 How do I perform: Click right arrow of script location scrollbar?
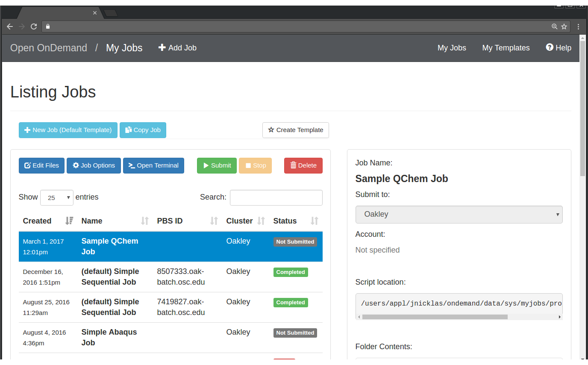coord(559,317)
